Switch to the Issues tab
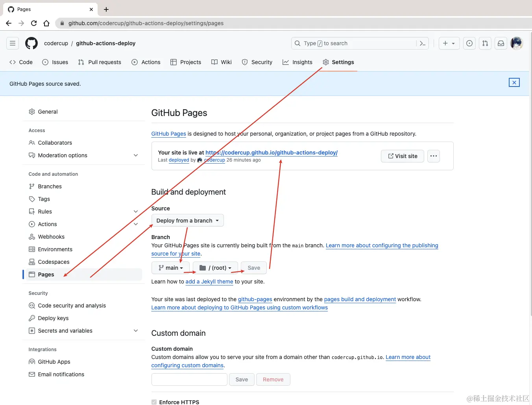Screen dimensions: 532x405 pos(55,62)
